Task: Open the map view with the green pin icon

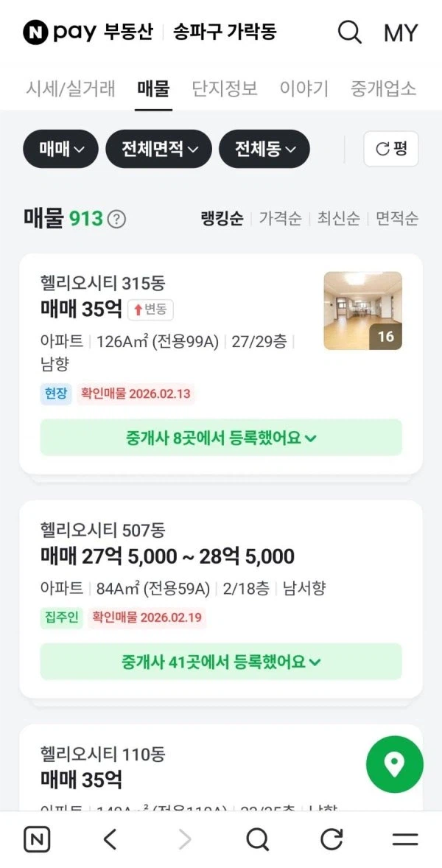Action: (394, 764)
